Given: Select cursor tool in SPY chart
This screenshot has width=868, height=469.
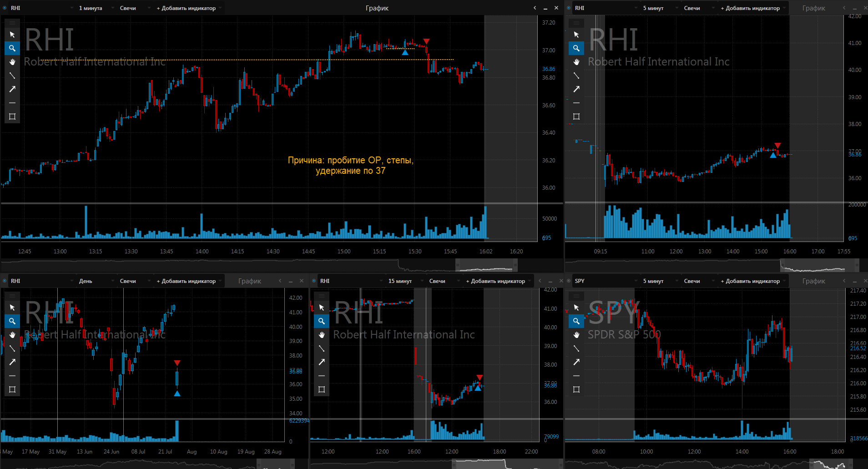Looking at the screenshot, I should (576, 308).
